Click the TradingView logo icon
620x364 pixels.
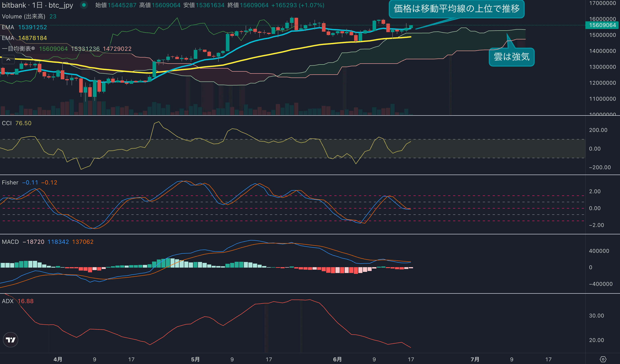pyautogui.click(x=11, y=340)
